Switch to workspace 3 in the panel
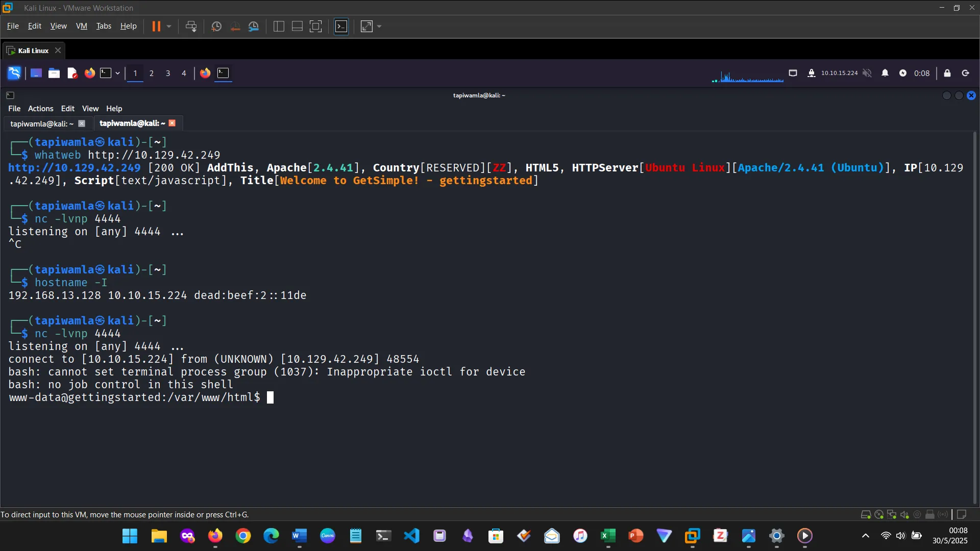980x551 pixels. (x=167, y=73)
